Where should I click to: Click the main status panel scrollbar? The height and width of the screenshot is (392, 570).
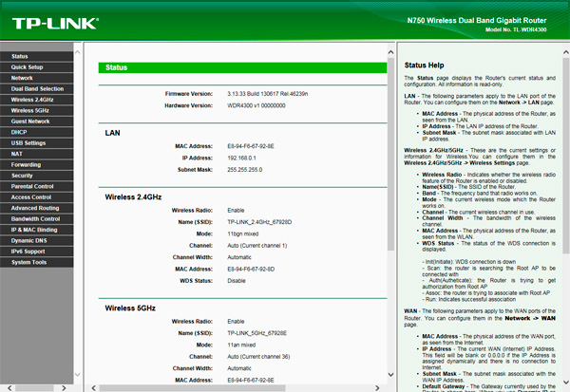pyautogui.click(x=391, y=190)
